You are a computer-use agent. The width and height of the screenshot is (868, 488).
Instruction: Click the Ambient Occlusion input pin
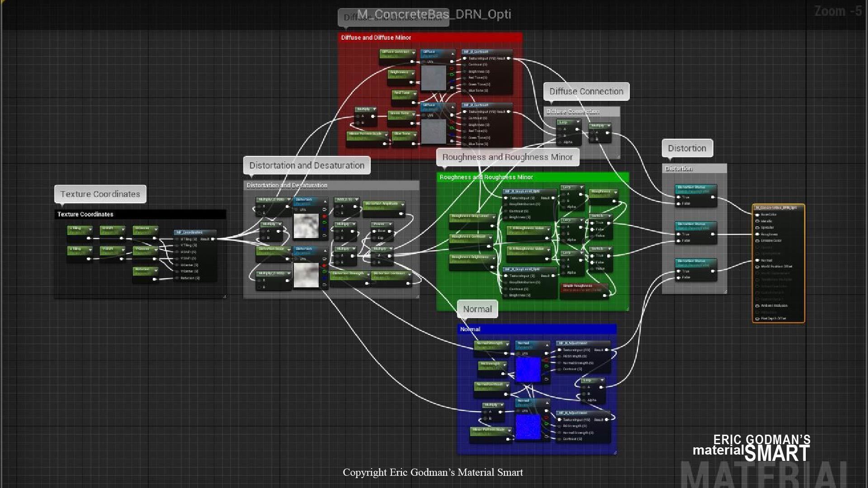pos(757,306)
